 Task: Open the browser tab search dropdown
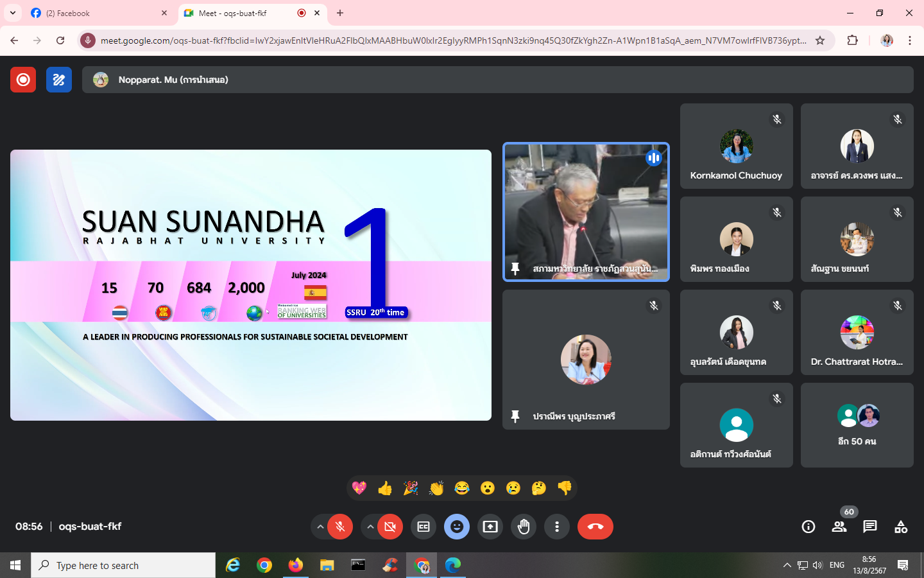tap(13, 13)
